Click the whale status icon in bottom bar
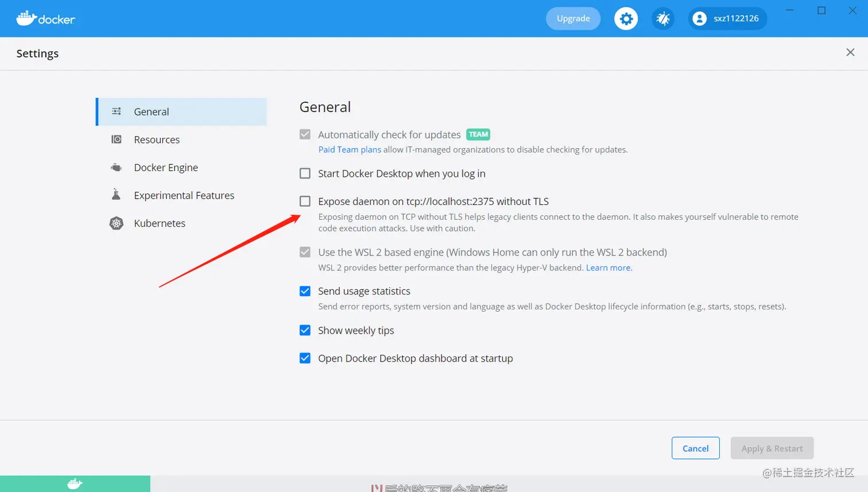Screen dimensions: 868x492 click(75, 483)
